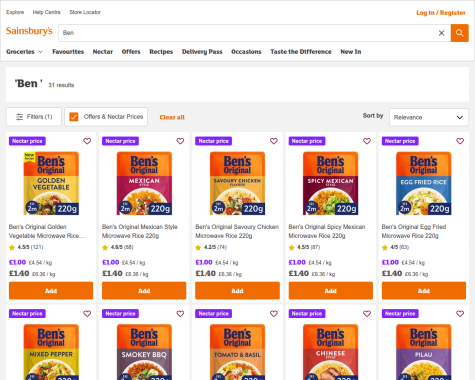475x380 pixels.
Task: Click the heart icon on Pilau rice
Action: pos(460,314)
